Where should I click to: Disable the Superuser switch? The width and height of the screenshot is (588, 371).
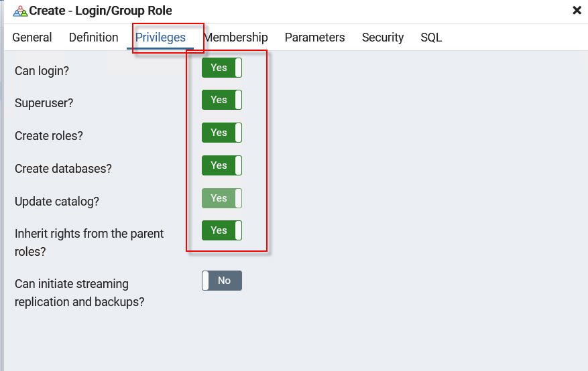coord(222,100)
